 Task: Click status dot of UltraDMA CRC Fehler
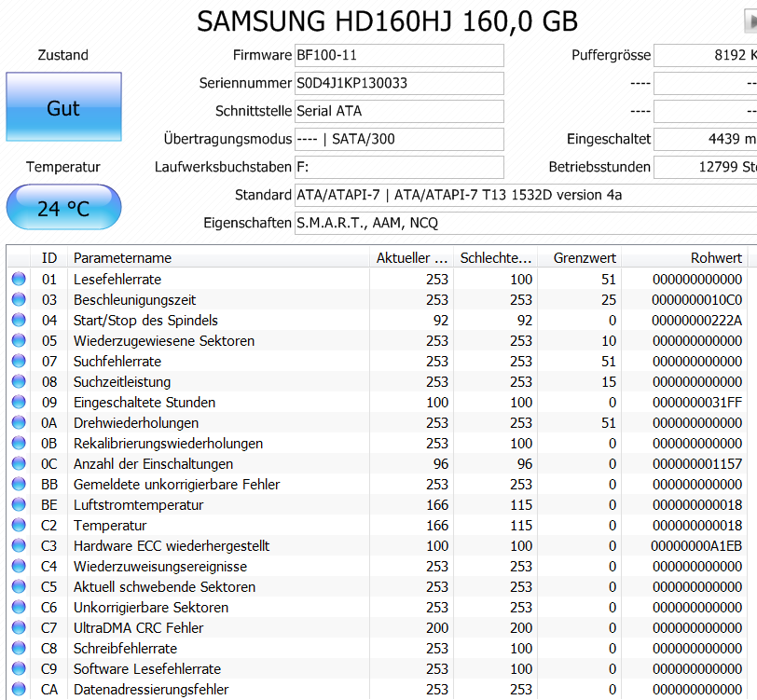(x=19, y=628)
